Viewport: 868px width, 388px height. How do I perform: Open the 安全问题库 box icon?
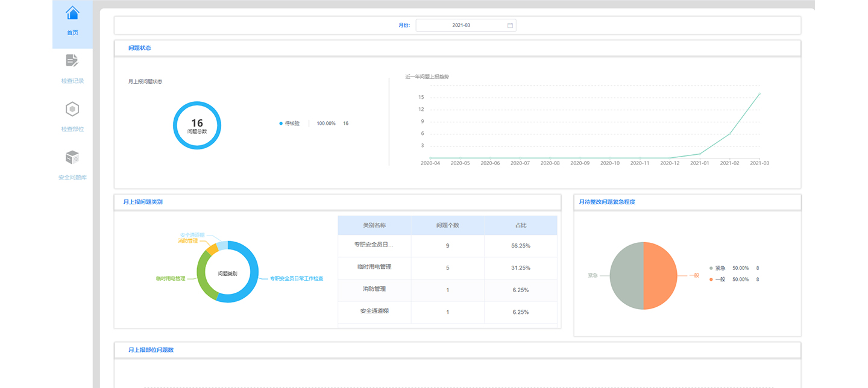(72, 157)
